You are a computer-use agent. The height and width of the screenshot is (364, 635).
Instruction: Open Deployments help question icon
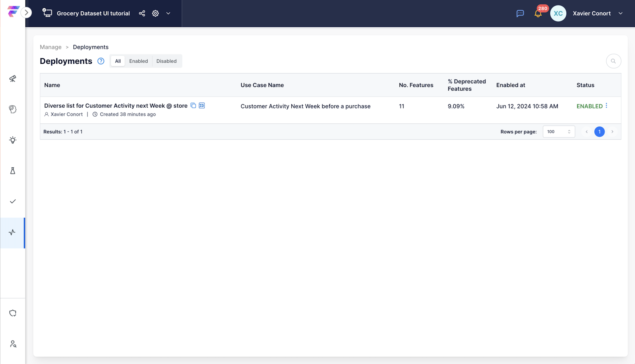(101, 61)
